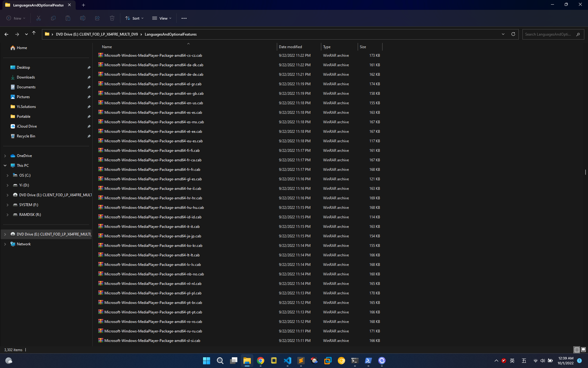Expand the OS (C:) drive node
The height and width of the screenshot is (368, 588).
click(x=8, y=175)
